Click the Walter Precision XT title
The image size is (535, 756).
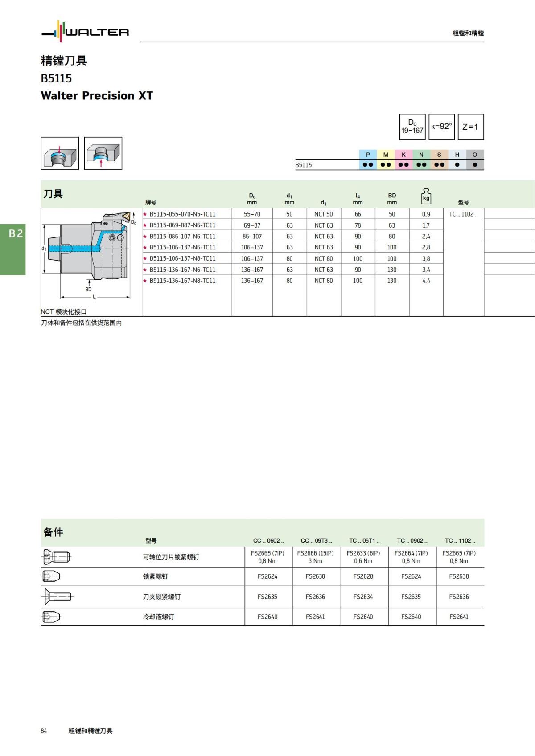[x=97, y=95]
